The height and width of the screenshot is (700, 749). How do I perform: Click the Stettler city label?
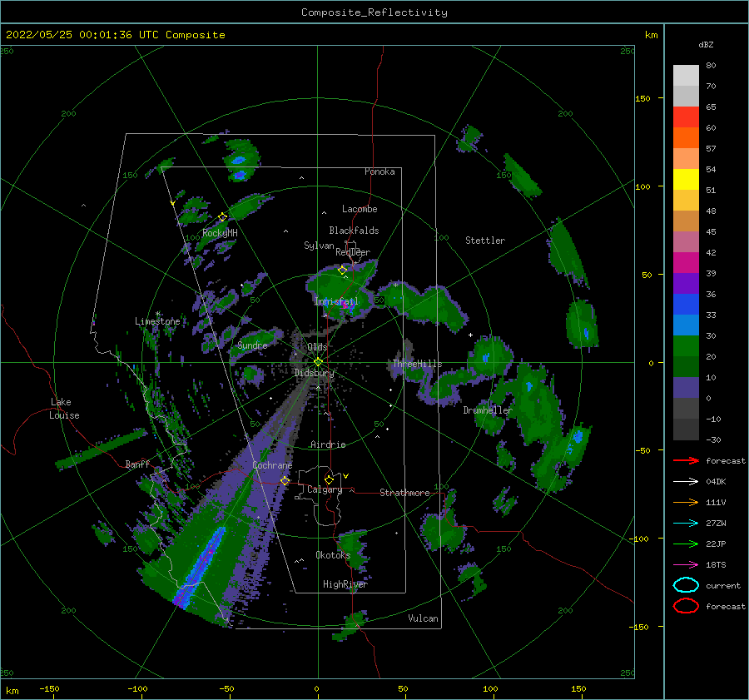click(485, 241)
